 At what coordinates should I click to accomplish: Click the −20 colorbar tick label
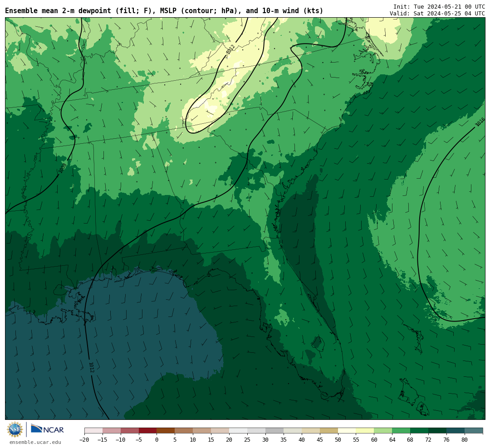84,439
